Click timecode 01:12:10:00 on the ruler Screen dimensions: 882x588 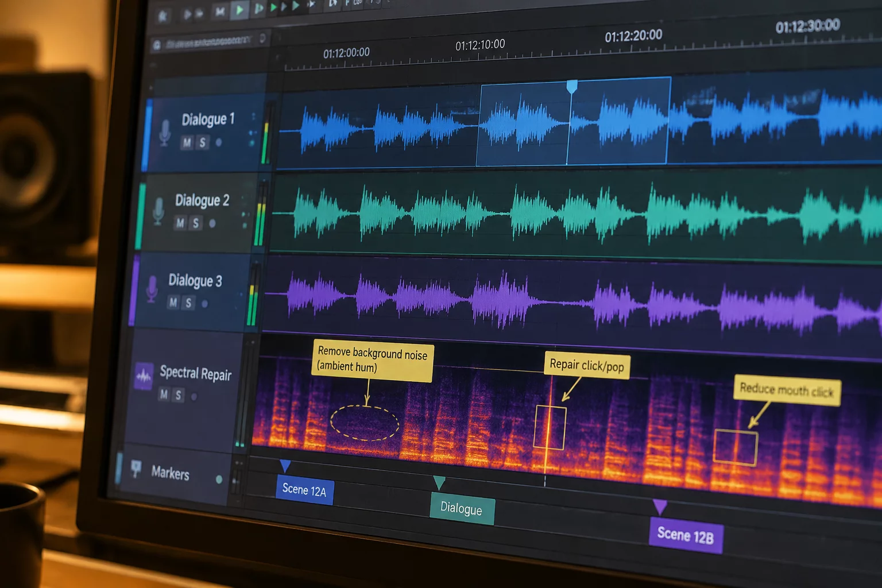tap(480, 45)
